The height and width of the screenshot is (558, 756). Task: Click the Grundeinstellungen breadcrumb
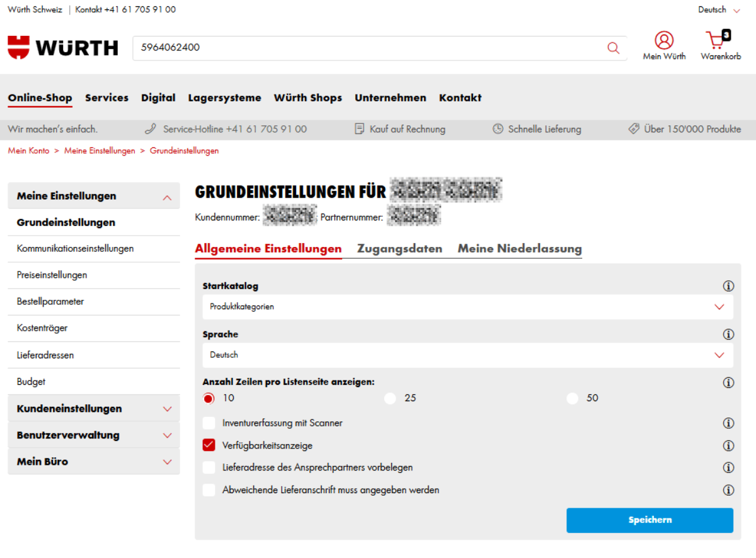(x=185, y=151)
